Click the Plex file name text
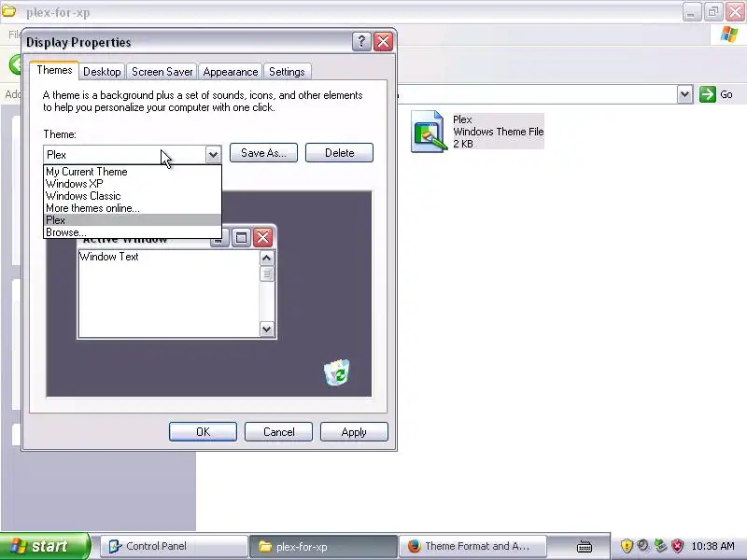747x560 pixels. pyautogui.click(x=462, y=119)
